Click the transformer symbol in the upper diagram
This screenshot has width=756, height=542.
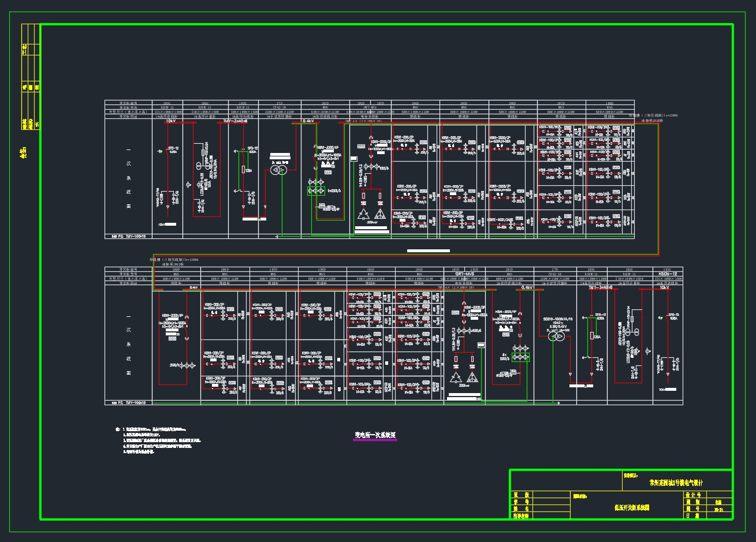tap(279, 170)
